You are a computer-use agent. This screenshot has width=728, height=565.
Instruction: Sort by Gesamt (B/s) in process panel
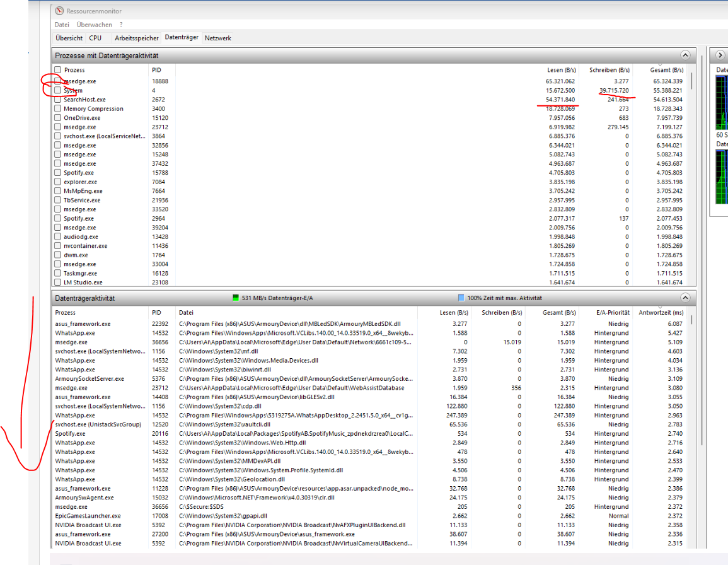(667, 70)
